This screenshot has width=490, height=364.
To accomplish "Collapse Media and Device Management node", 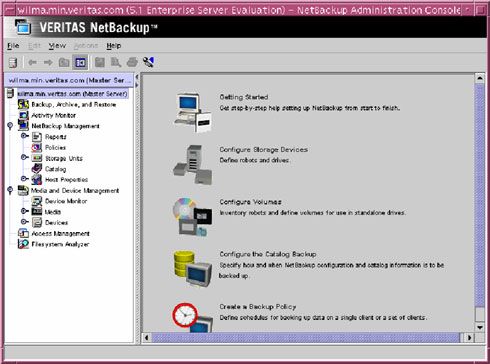I will point(10,190).
